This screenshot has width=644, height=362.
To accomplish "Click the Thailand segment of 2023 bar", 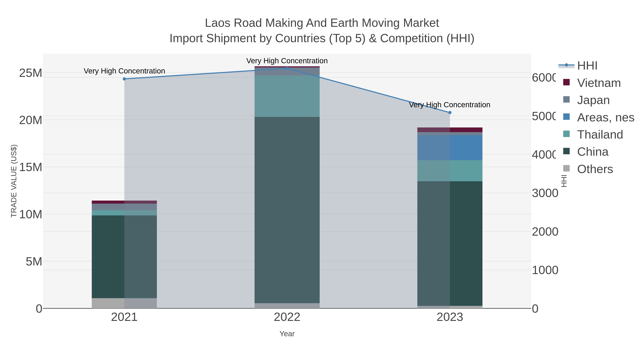I will pyautogui.click(x=450, y=171).
